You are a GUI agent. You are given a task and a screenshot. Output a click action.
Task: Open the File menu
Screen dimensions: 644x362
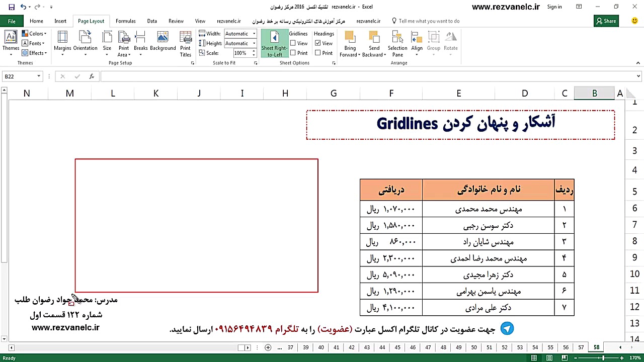11,21
